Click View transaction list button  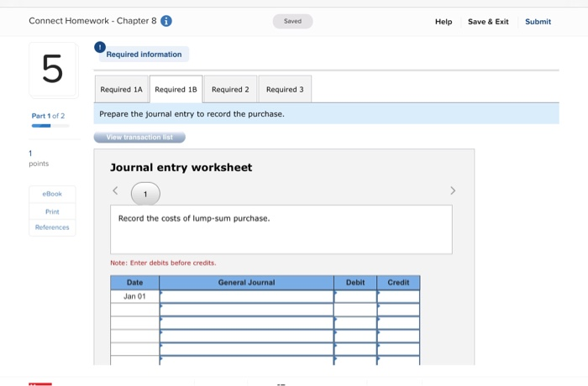point(139,137)
